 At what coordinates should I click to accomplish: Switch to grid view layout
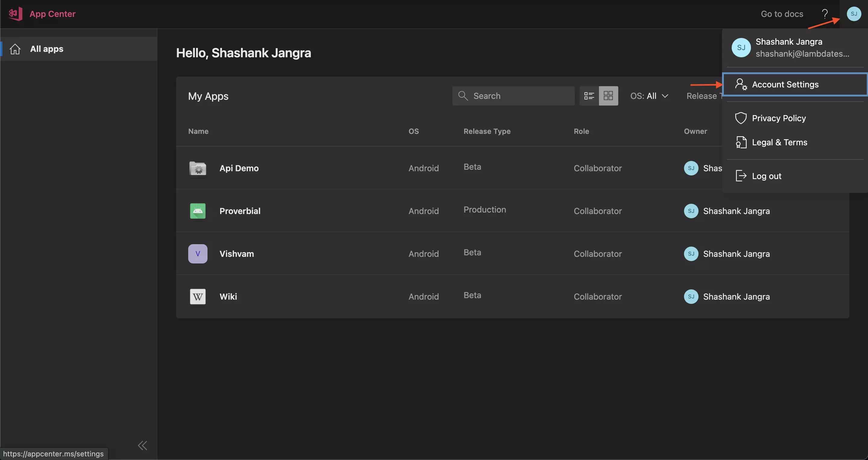608,96
